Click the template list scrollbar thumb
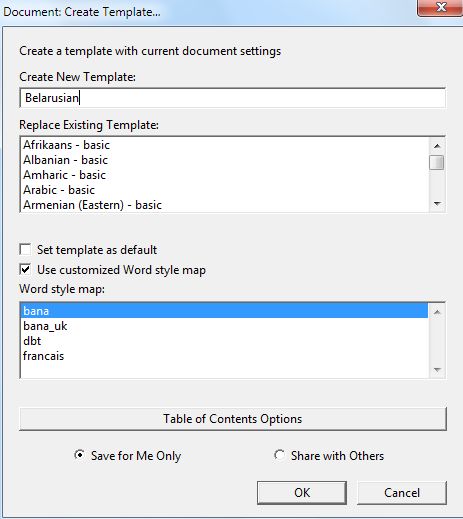Screen dimensions: 463x519 pos(437,163)
